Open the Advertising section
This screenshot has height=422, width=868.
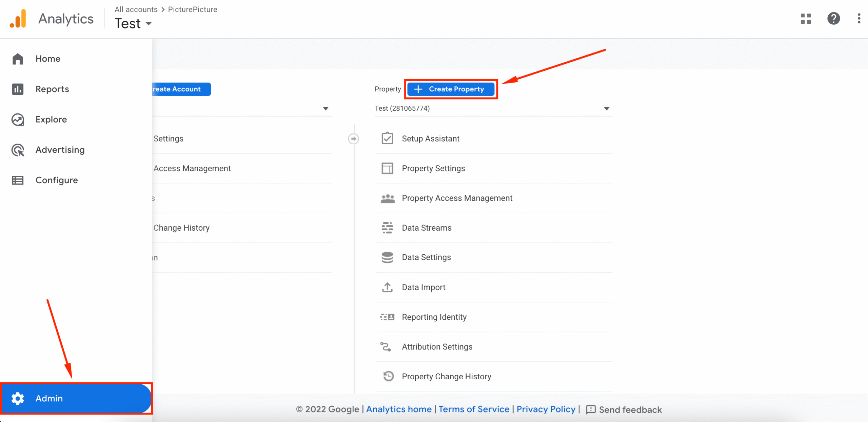point(60,149)
